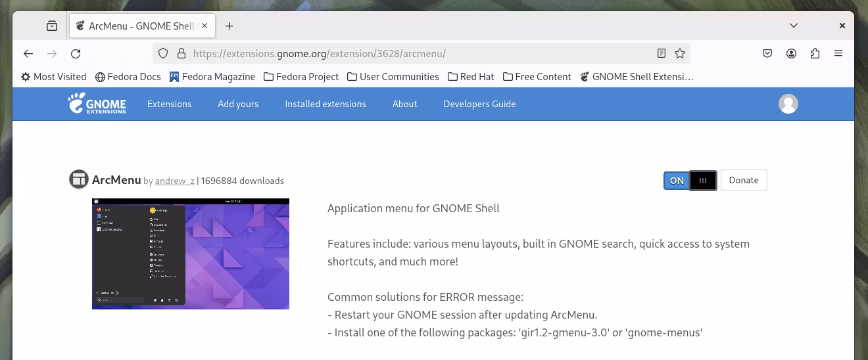868x360 pixels.
Task: Expand the list all tabs chevron
Action: tap(794, 26)
